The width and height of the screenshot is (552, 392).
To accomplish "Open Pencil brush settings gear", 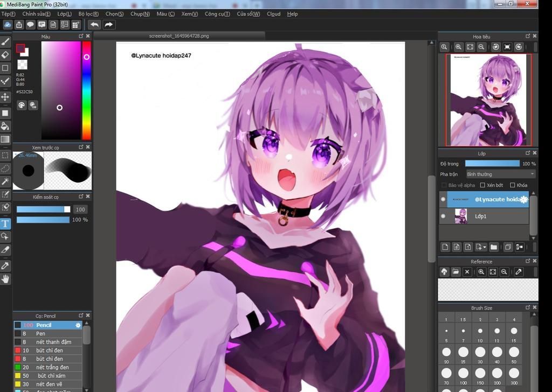I will (x=78, y=325).
